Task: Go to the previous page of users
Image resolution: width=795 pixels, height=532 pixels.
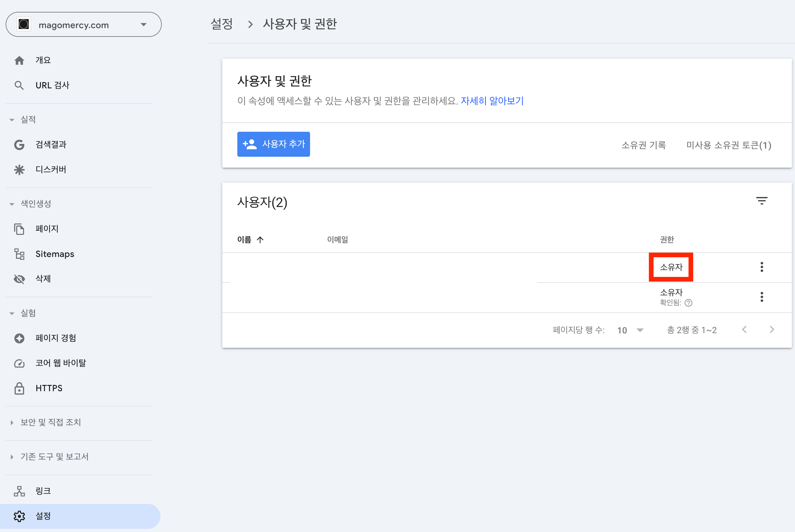Action: (744, 329)
